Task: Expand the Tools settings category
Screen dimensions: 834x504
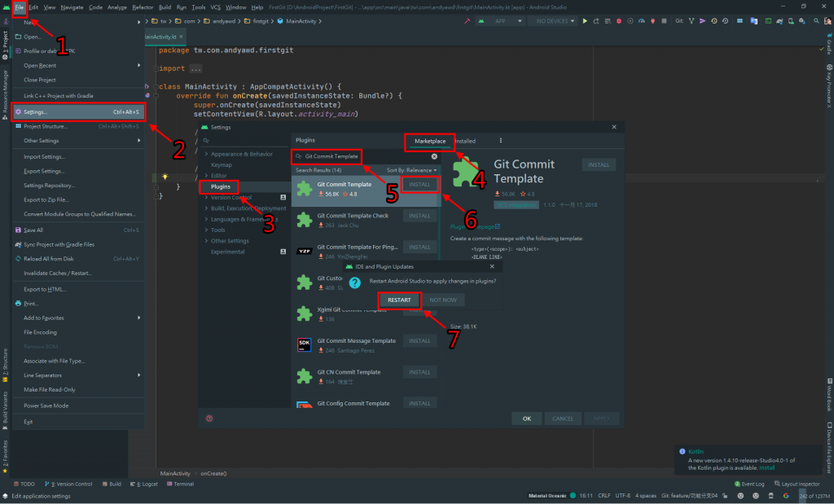Action: (206, 230)
